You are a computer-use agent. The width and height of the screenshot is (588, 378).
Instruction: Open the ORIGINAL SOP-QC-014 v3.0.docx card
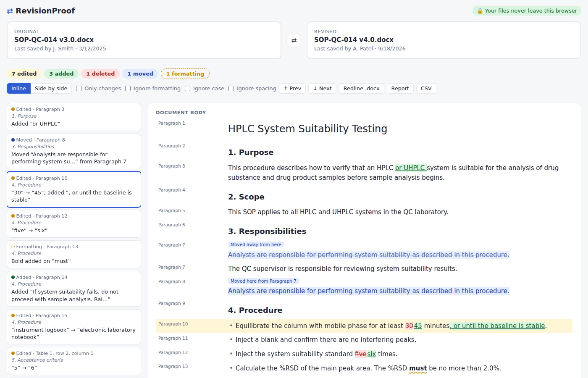pyautogui.click(x=144, y=40)
